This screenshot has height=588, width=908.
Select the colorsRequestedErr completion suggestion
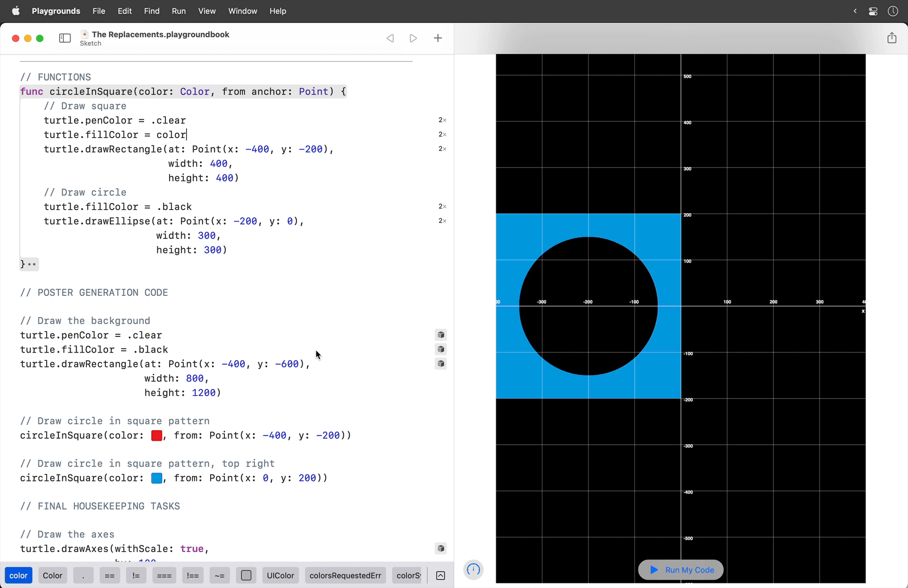345,576
